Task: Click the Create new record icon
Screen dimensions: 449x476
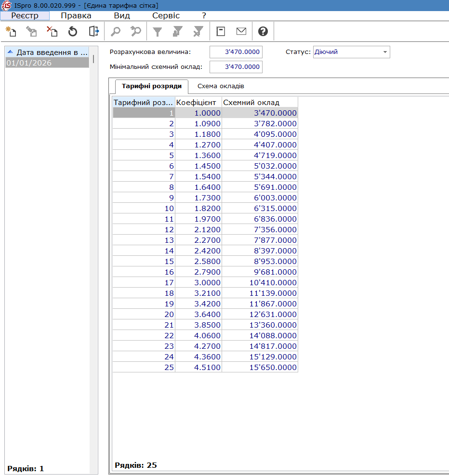Action: 11,31
